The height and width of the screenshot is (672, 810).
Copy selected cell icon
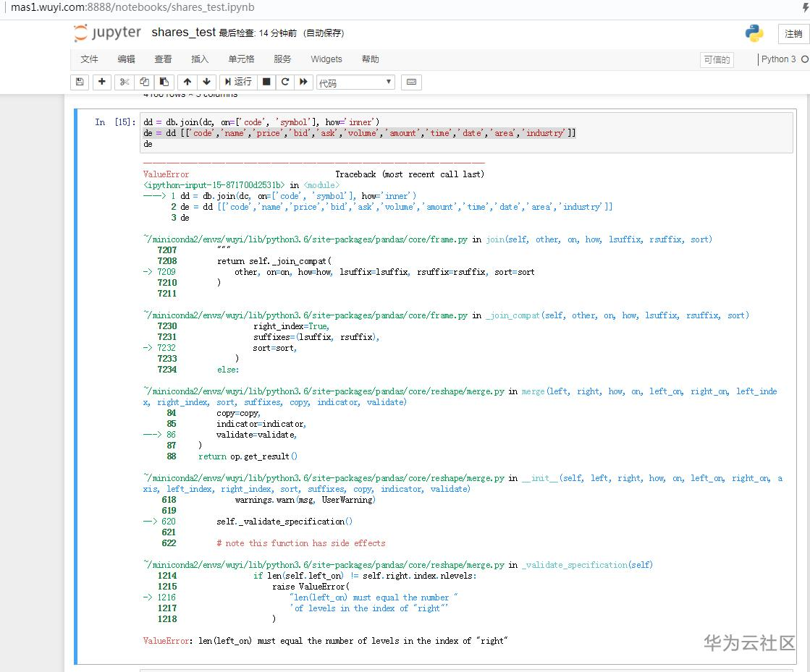(x=144, y=82)
